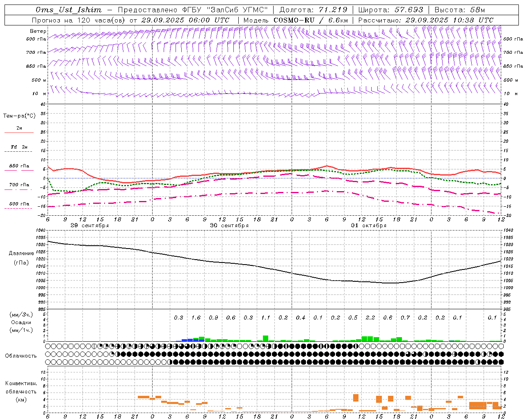Screen dimensions: 525x420
Task: Click the 0.5 three-hour precipitation value
Action: 353,318
